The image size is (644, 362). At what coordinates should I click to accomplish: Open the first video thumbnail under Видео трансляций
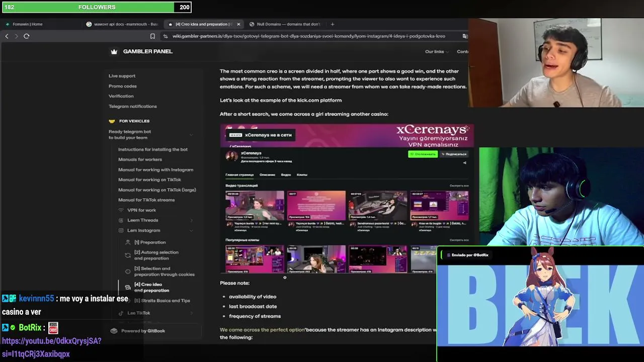[255, 205]
